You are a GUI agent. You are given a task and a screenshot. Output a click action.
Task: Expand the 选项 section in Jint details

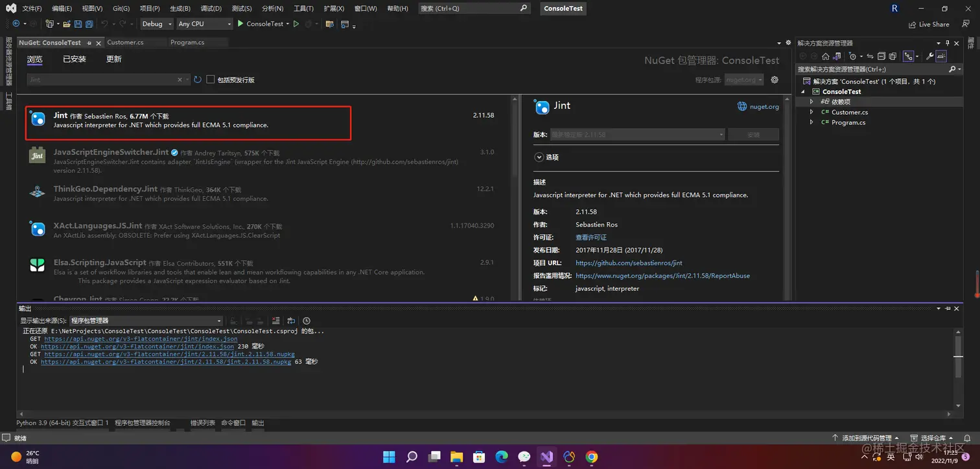click(539, 157)
